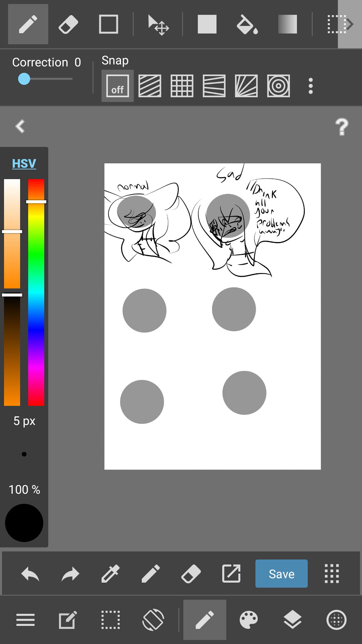Pick the eyedropper tool
The height and width of the screenshot is (644, 362).
click(x=111, y=574)
